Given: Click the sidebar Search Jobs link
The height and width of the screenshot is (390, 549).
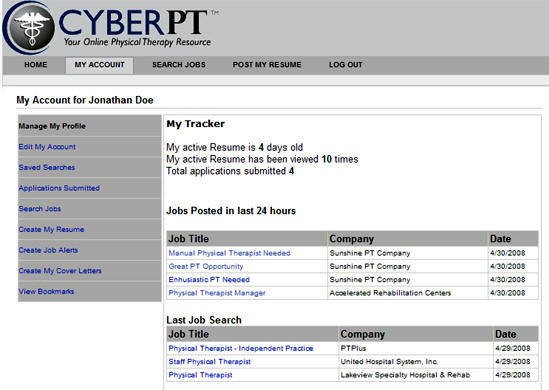Looking at the screenshot, I should pyautogui.click(x=40, y=209).
